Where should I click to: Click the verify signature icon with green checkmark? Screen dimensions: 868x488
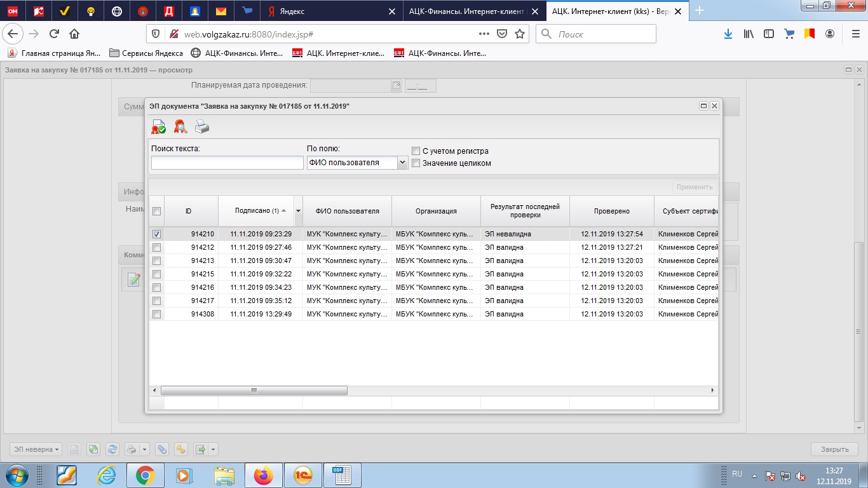pyautogui.click(x=158, y=128)
